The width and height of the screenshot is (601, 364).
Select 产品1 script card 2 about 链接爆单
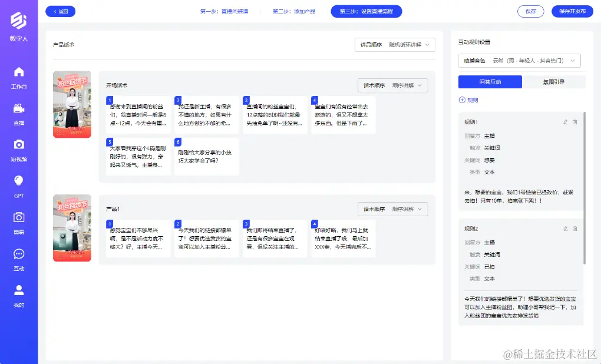(207, 239)
